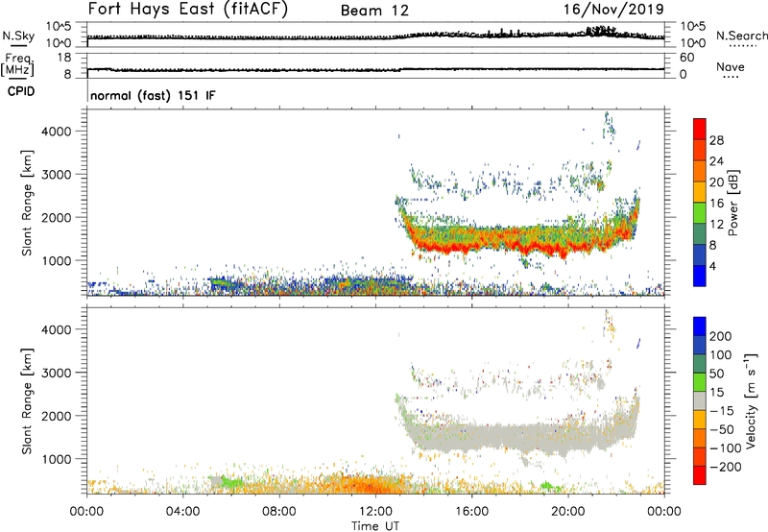768x532 pixels.
Task: Click the 'Velocity [m s-1]' colorbar label
Action: click(x=752, y=400)
